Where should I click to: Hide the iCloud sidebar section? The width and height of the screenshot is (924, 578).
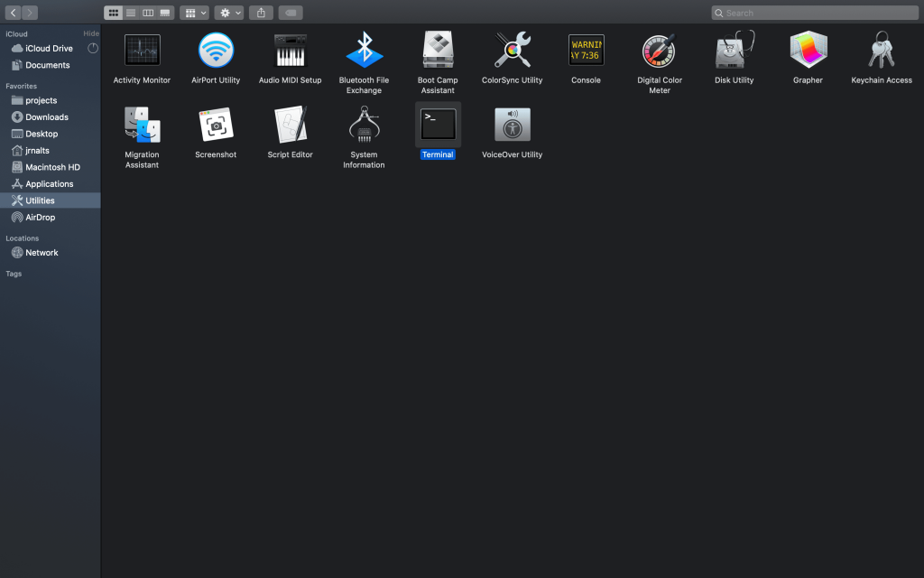(x=91, y=33)
